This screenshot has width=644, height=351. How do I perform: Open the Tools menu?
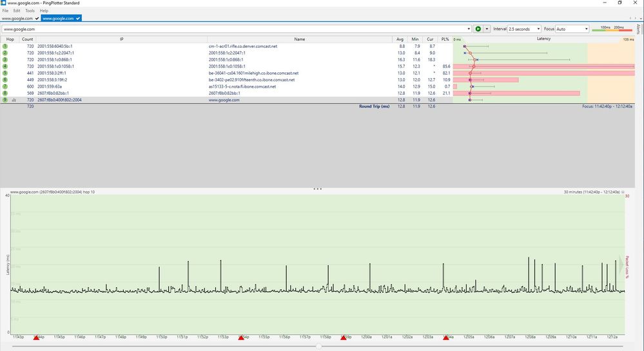(30, 11)
